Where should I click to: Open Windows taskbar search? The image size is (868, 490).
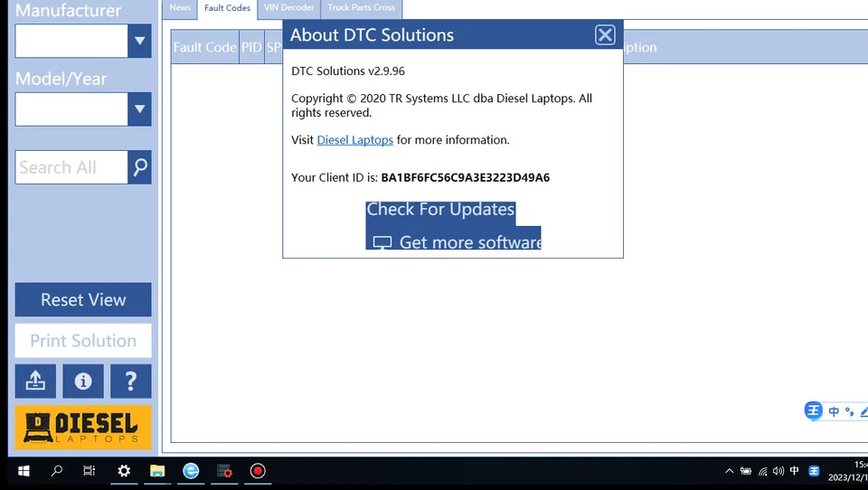[56, 471]
